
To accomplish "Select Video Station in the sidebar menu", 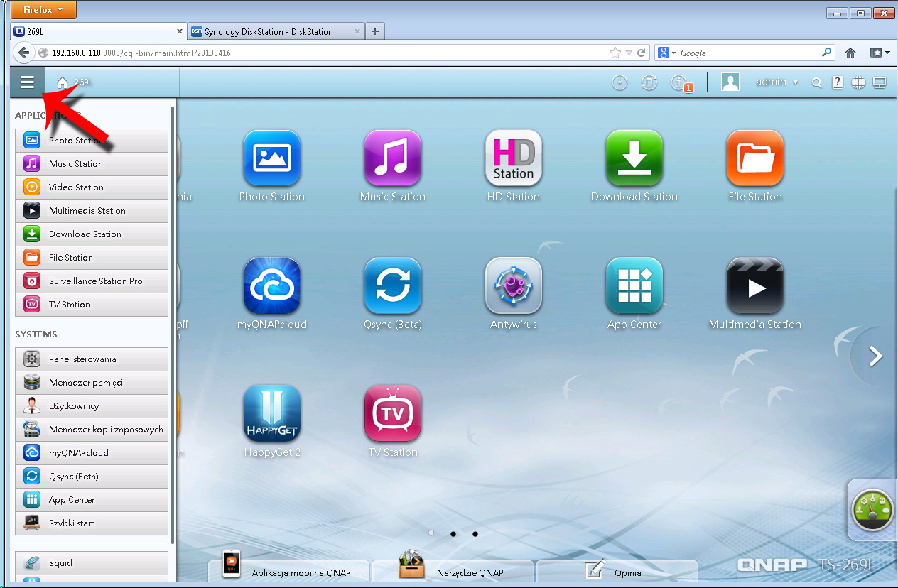I will pos(92,187).
